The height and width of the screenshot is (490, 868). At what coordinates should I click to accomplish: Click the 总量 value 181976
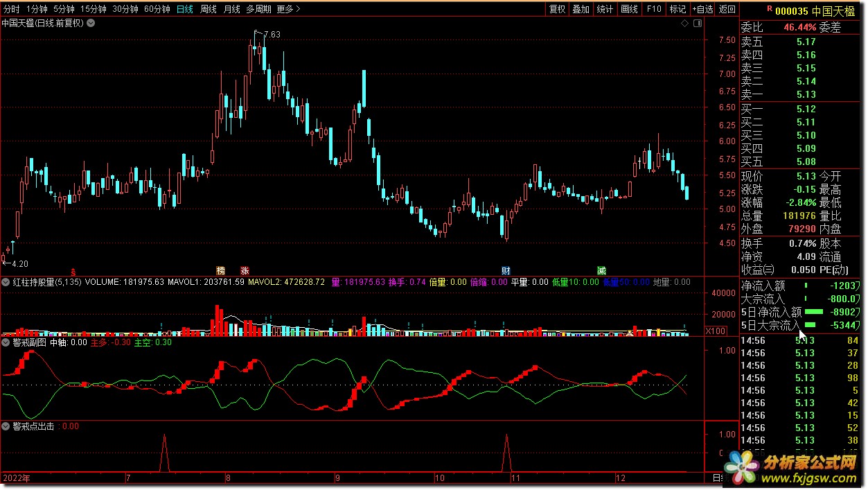(799, 216)
